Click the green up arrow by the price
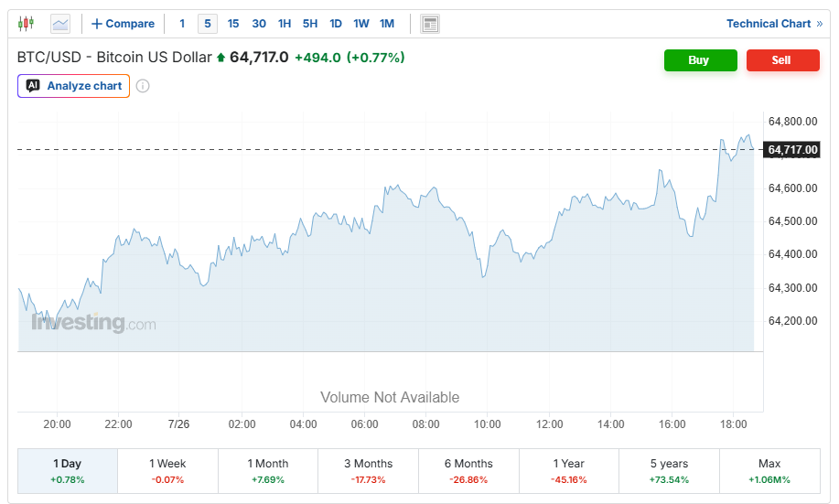The image size is (839, 504). [x=221, y=58]
